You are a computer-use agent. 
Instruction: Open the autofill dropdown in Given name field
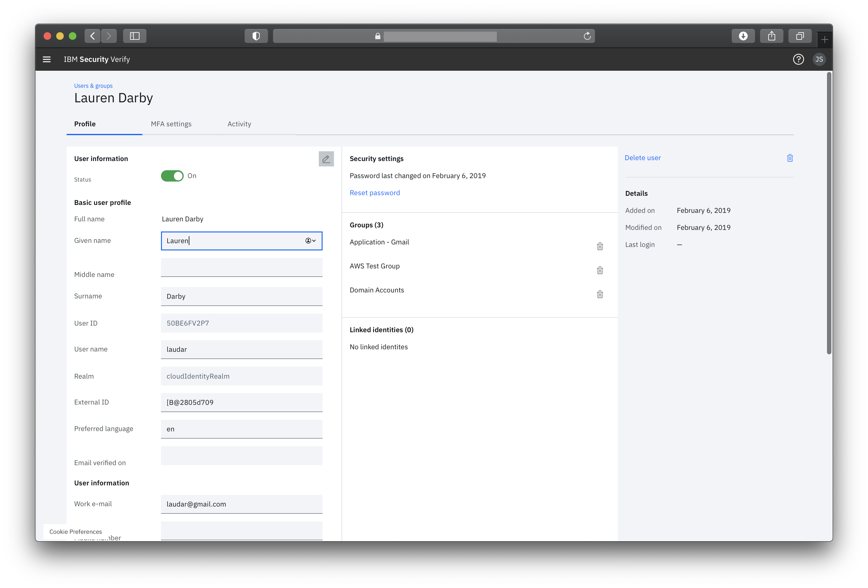(x=310, y=241)
